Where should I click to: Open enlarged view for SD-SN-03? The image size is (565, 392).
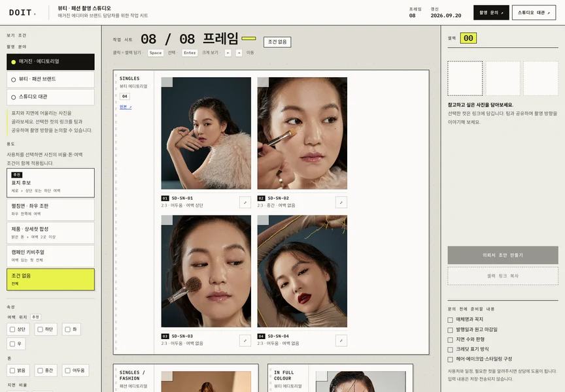click(x=245, y=340)
